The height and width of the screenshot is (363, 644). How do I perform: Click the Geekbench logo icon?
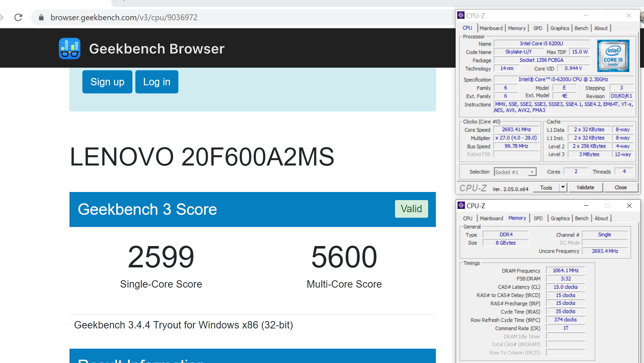coord(70,49)
